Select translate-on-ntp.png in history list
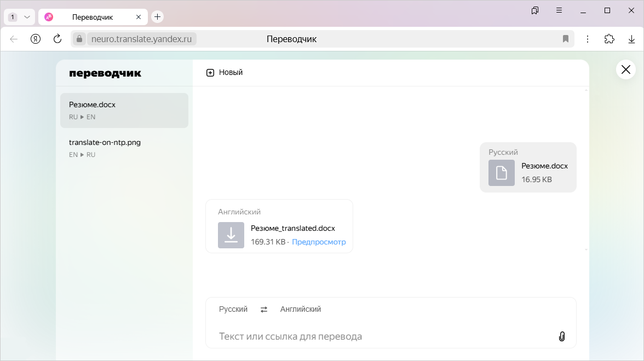Image resolution: width=644 pixels, height=361 pixels. point(124,148)
